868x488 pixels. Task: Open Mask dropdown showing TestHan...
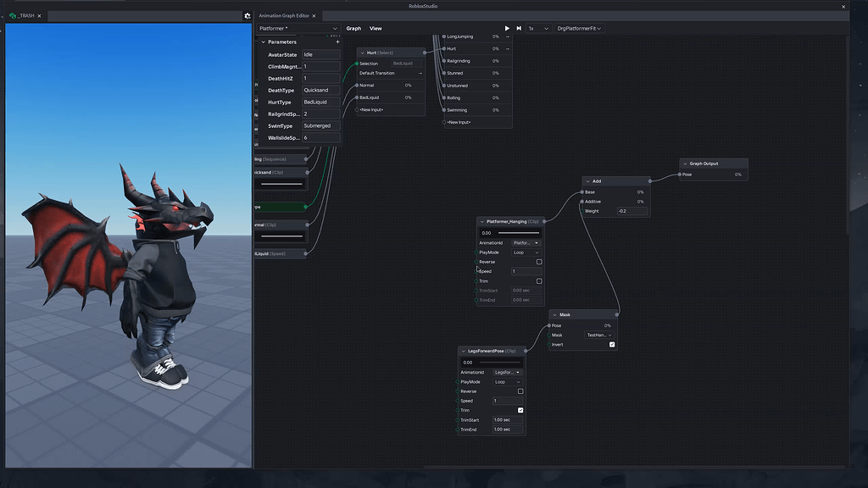599,335
